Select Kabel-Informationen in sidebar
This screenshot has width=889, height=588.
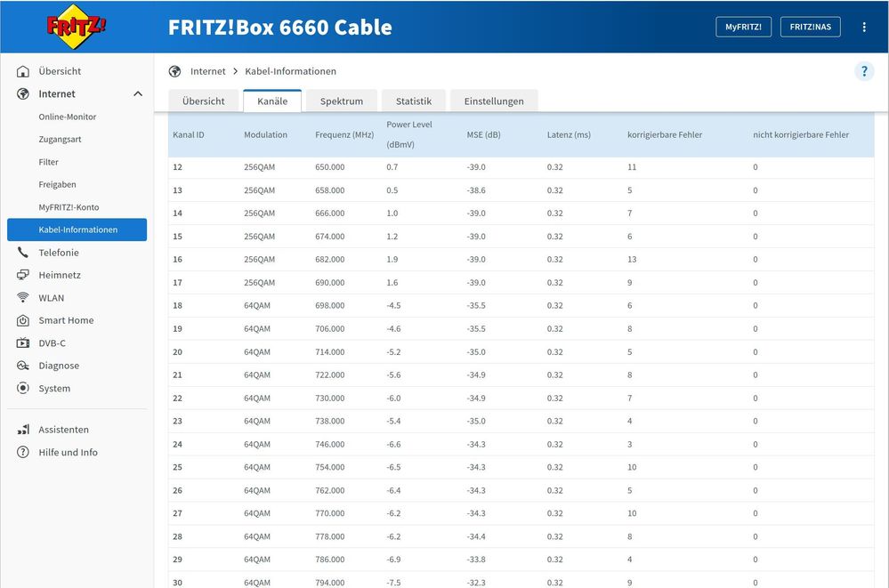pyautogui.click(x=77, y=230)
